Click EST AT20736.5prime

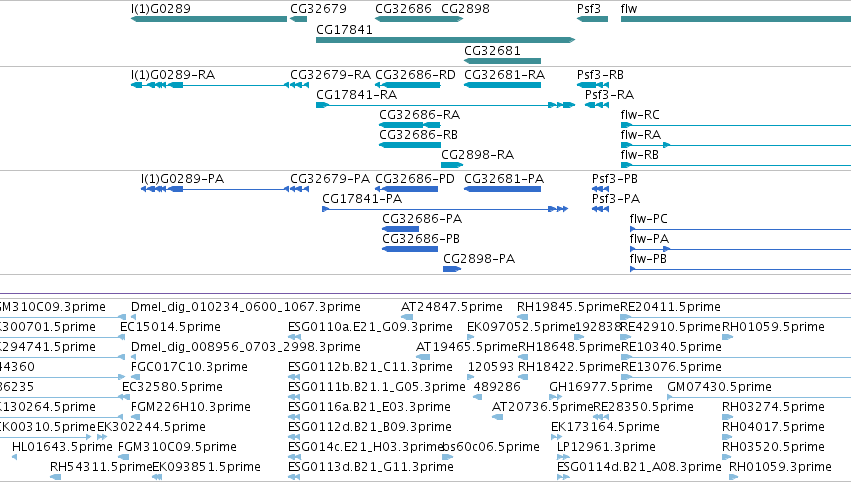(x=543, y=407)
